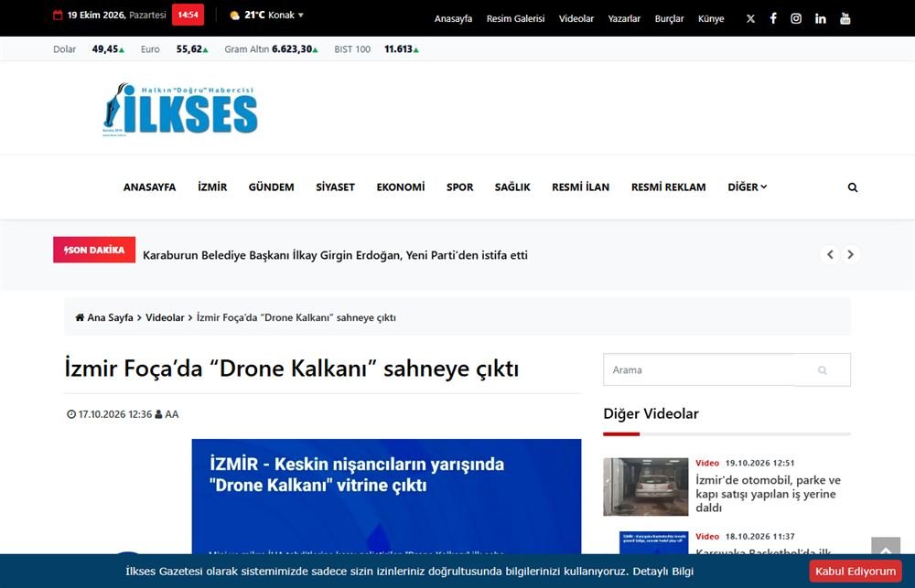Screen dimensions: 915x588
Task: Click Ana Sayfa in the breadcrumb
Action: click(x=111, y=317)
